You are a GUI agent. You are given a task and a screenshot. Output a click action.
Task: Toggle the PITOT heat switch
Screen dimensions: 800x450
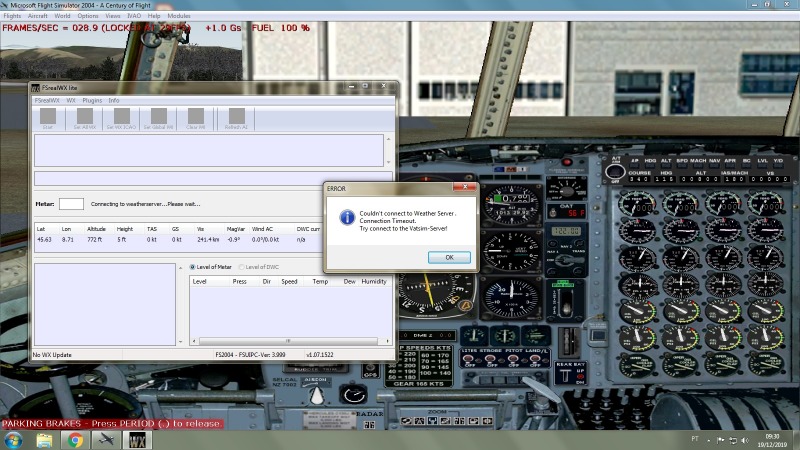(x=513, y=359)
